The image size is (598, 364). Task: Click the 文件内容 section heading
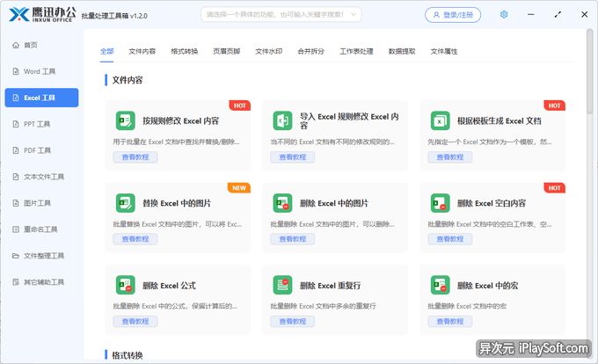(127, 80)
